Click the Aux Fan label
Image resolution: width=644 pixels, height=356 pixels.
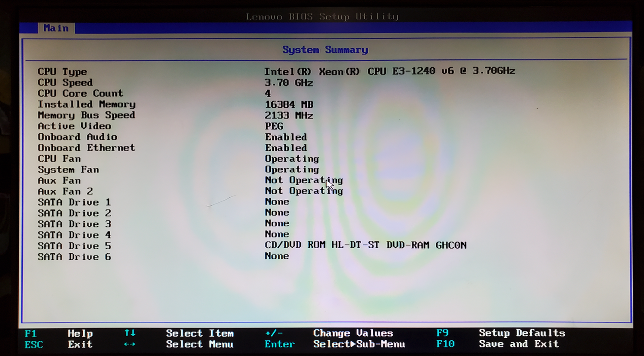tap(59, 181)
